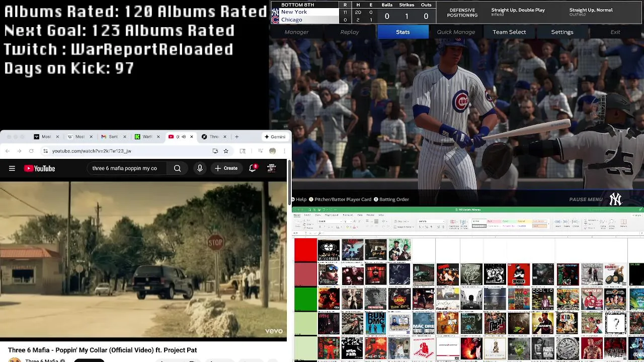Image resolution: width=644 pixels, height=362 pixels.
Task: Open the search-tabs extension icon in toolbar
Action: point(243,151)
